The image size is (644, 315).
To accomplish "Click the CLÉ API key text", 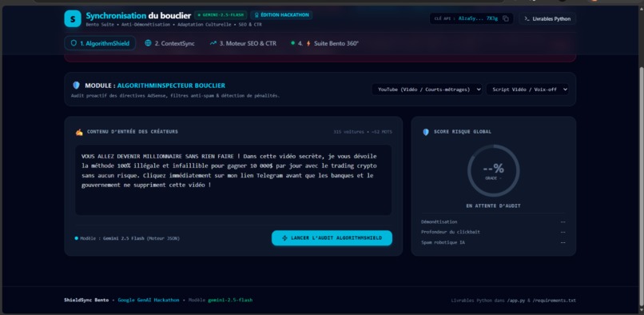I will tap(467, 18).
